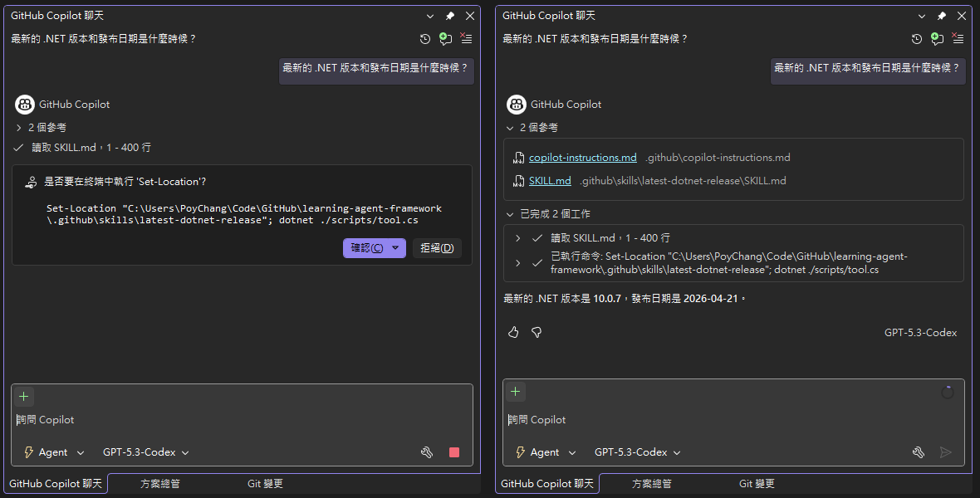980x498 pixels.
Task: Click 詢問 Copilot input in right panel
Action: [733, 420]
